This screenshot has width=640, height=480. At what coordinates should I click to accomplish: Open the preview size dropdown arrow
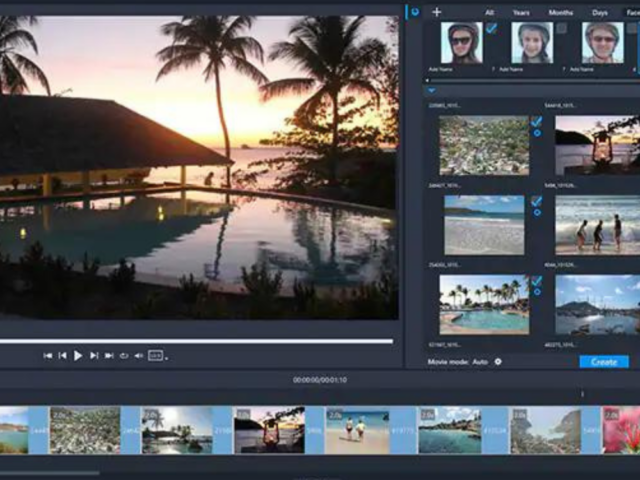pyautogui.click(x=166, y=357)
